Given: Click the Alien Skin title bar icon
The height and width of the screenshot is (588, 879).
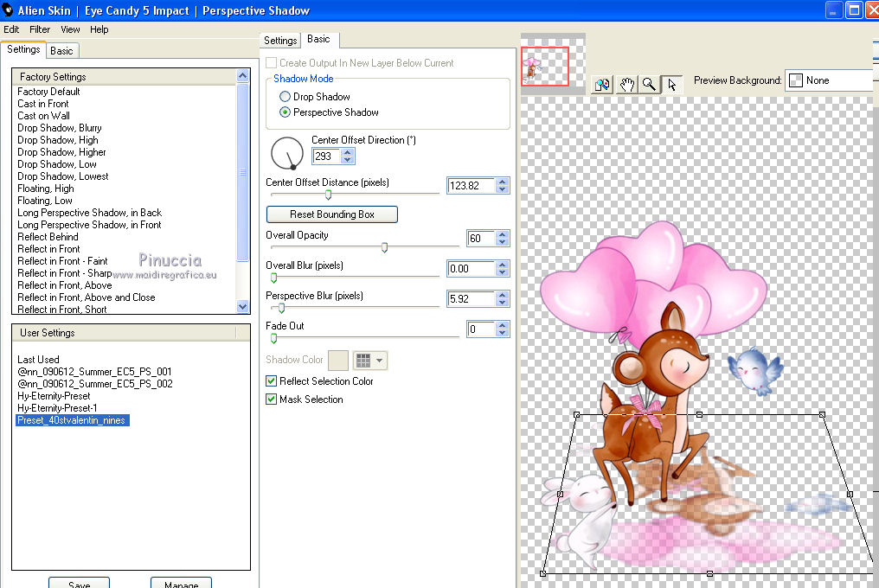Looking at the screenshot, I should pos(8,10).
